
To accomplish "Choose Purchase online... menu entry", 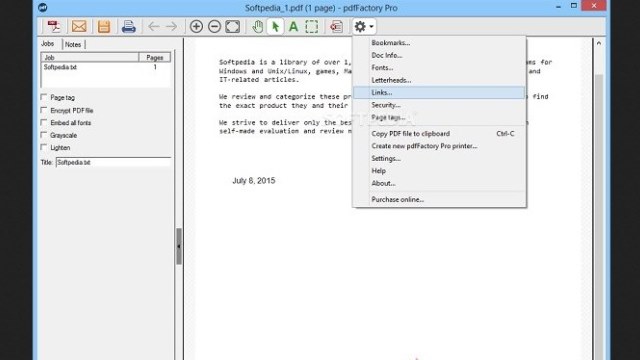I will [x=439, y=200].
